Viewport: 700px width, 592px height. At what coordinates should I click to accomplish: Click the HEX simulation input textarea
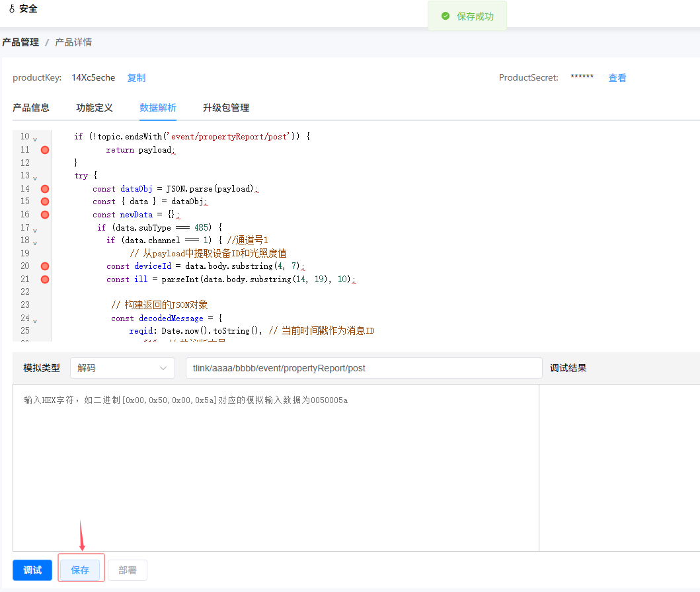(276, 468)
